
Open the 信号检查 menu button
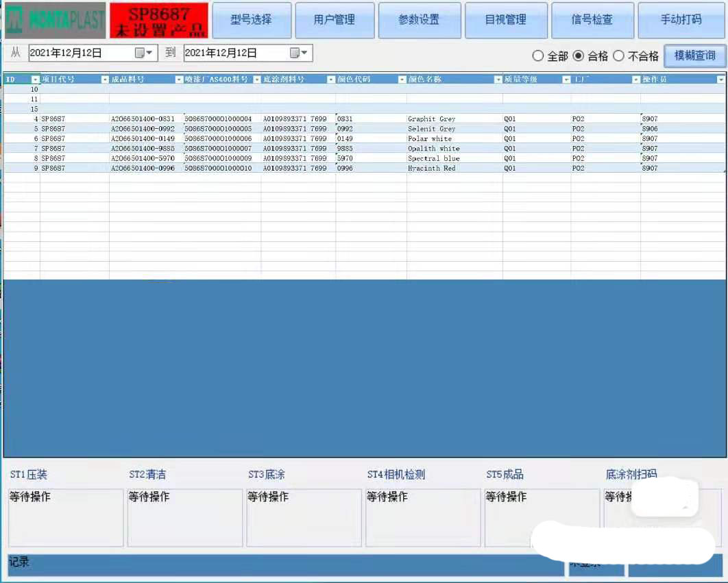[x=592, y=20]
